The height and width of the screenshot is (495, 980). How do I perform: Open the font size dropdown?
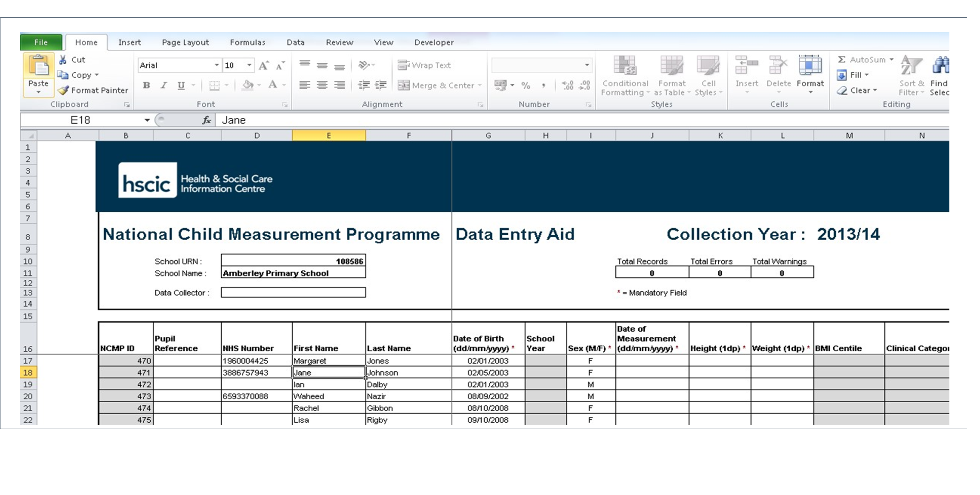[249, 65]
